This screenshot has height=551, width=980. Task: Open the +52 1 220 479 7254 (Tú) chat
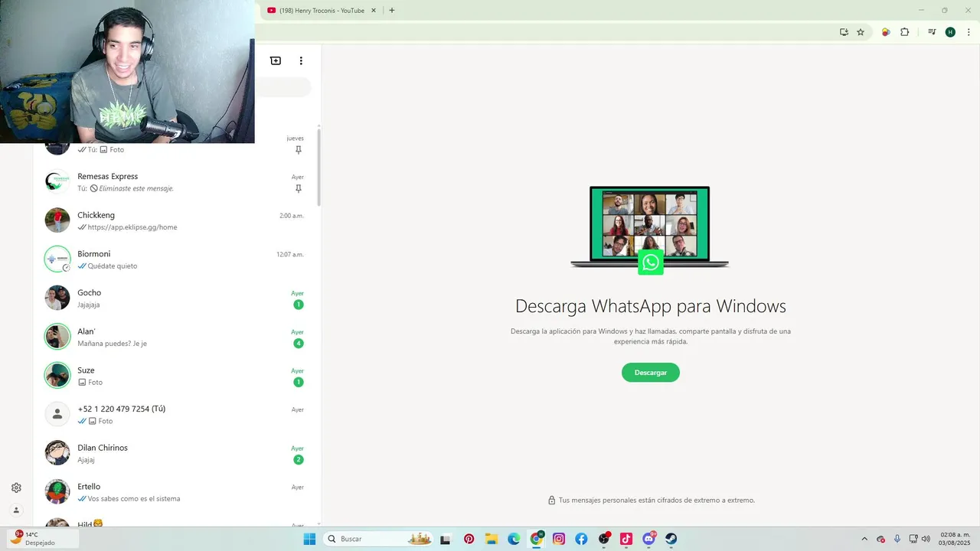pos(175,414)
